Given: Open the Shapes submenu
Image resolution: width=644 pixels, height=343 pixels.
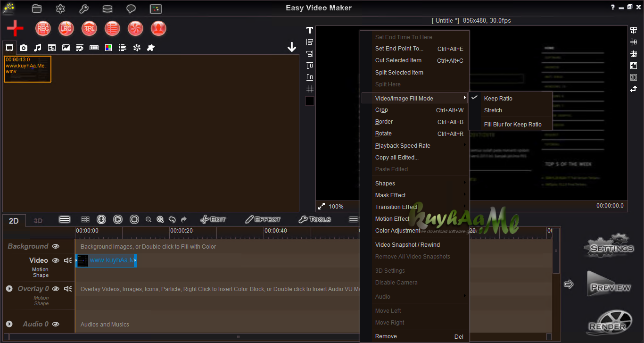Looking at the screenshot, I should pos(415,184).
